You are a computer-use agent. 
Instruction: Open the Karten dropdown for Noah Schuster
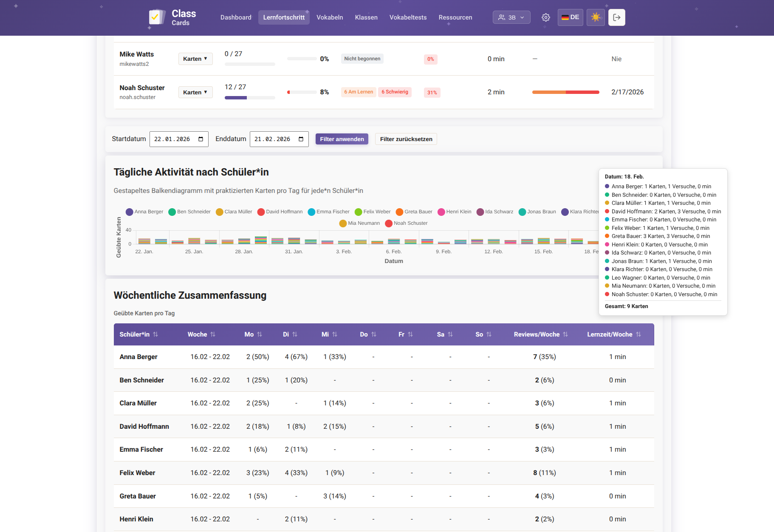(x=195, y=92)
